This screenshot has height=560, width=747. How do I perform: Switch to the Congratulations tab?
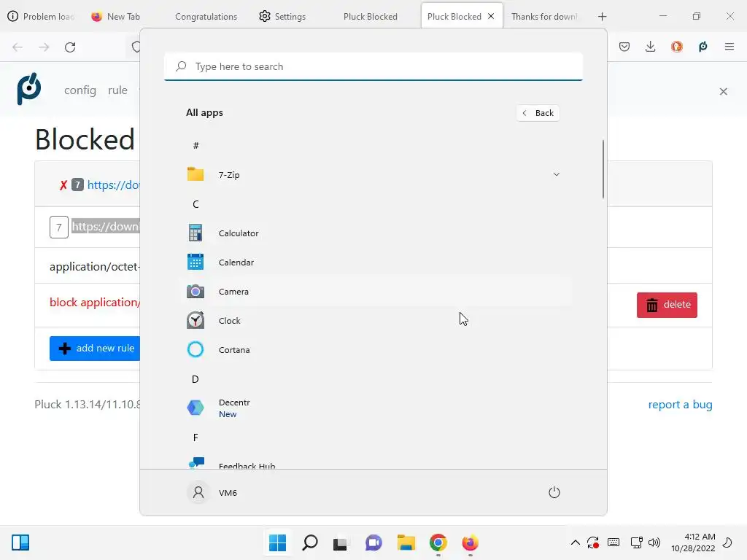[x=206, y=17]
